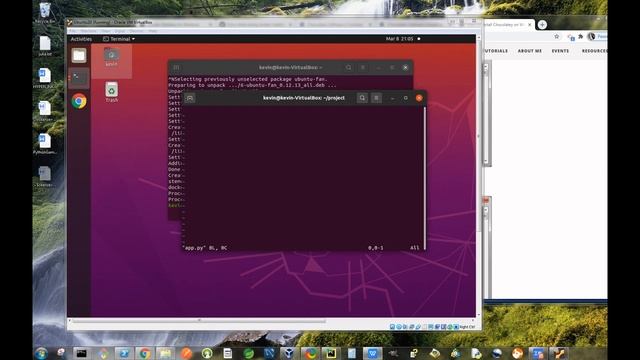Close the background terminal window
This screenshot has height=360, width=640.
[x=405, y=67]
